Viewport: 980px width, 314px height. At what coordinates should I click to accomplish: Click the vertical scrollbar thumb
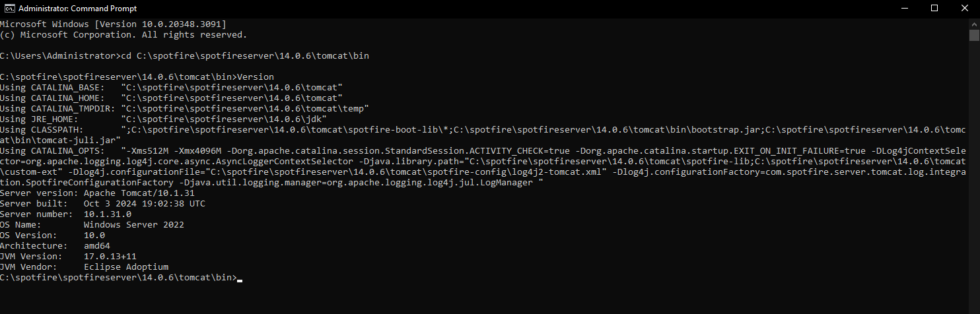(x=974, y=36)
